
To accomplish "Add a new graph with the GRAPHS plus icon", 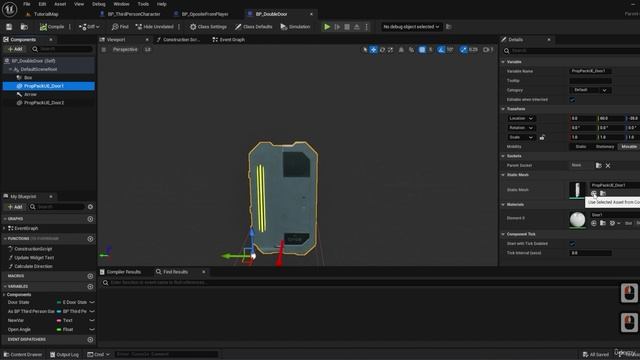I will click(90, 219).
